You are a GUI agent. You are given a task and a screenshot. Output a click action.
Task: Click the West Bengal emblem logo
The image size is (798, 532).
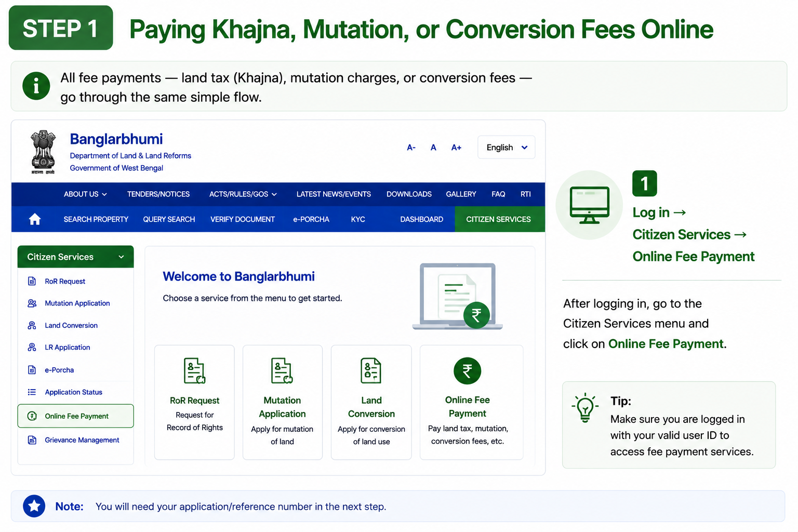(43, 152)
